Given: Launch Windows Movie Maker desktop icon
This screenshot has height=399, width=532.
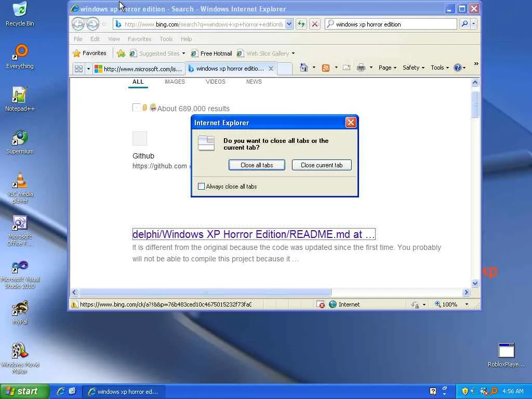Looking at the screenshot, I should (x=20, y=358).
